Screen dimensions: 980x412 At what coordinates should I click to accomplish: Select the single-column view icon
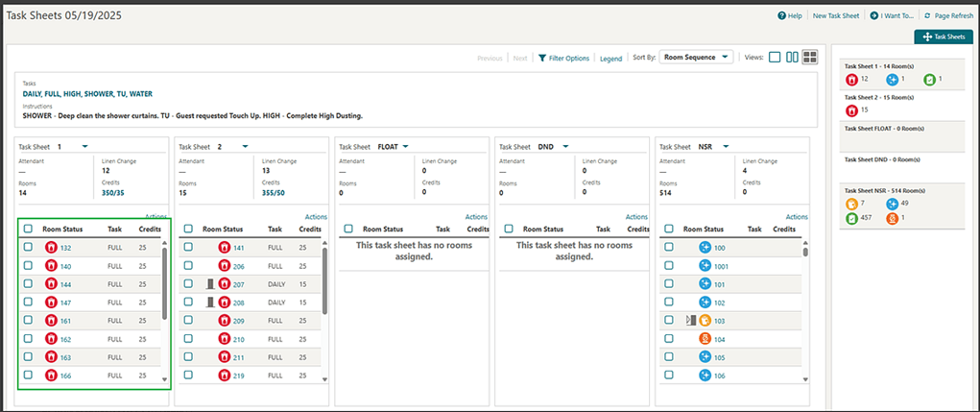[775, 58]
